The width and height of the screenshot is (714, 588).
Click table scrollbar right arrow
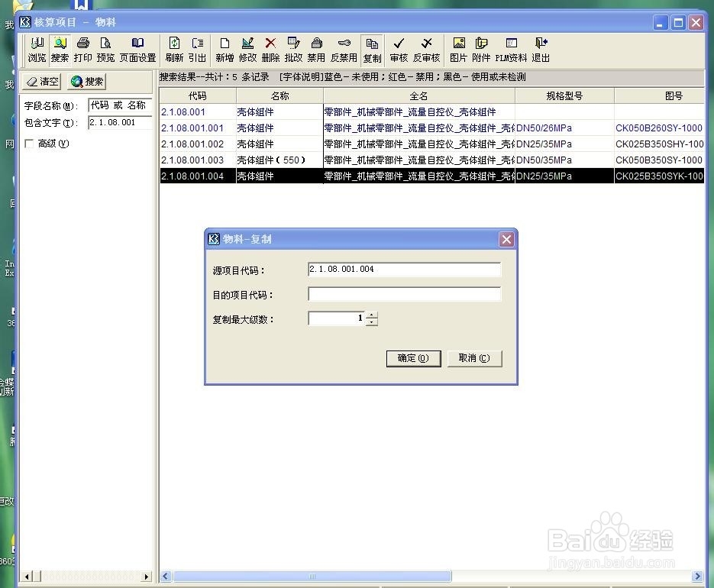point(697,576)
